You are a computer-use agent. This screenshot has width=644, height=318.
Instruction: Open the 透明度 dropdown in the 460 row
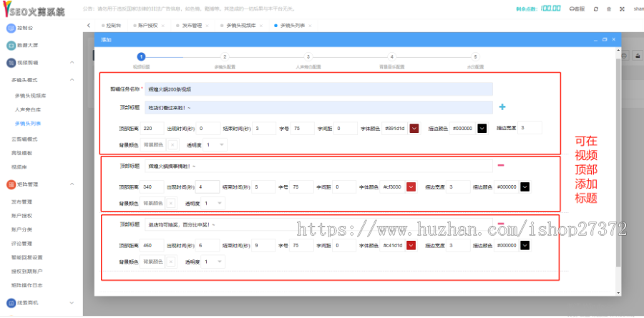pyautogui.click(x=213, y=262)
